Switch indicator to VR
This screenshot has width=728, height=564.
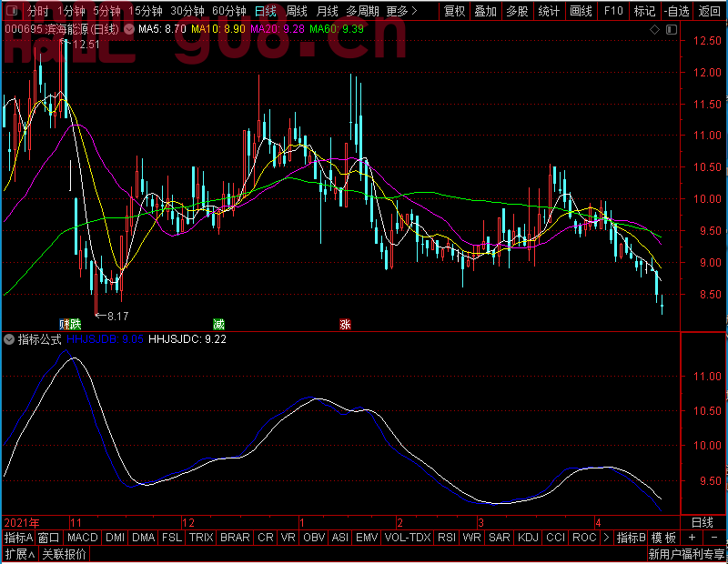click(x=288, y=538)
